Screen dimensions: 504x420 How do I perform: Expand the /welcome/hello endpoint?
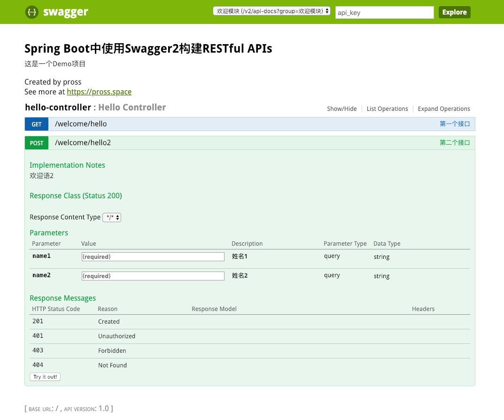(81, 124)
